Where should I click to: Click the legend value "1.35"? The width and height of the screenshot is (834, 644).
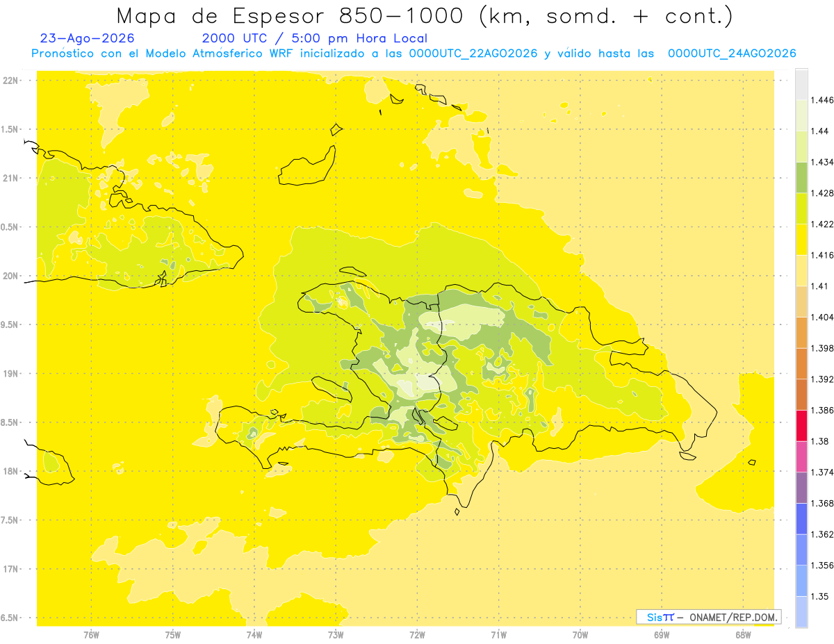(x=821, y=596)
